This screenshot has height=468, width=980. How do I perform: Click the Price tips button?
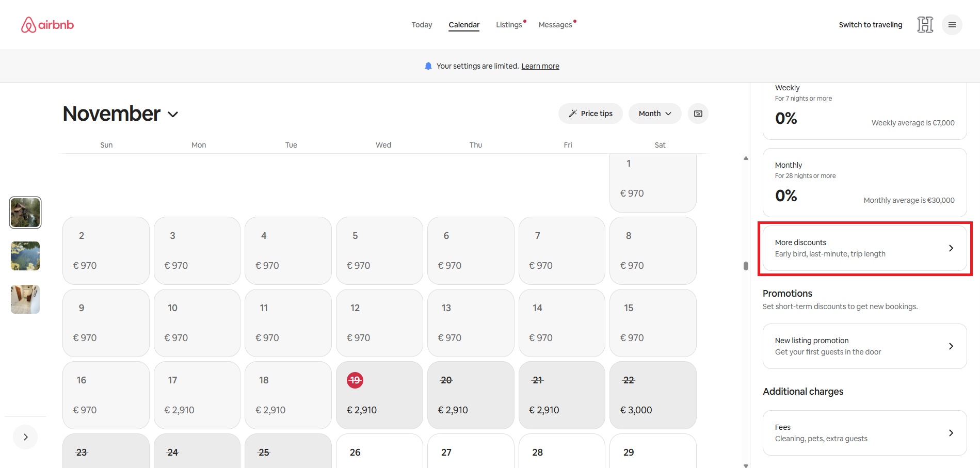590,114
